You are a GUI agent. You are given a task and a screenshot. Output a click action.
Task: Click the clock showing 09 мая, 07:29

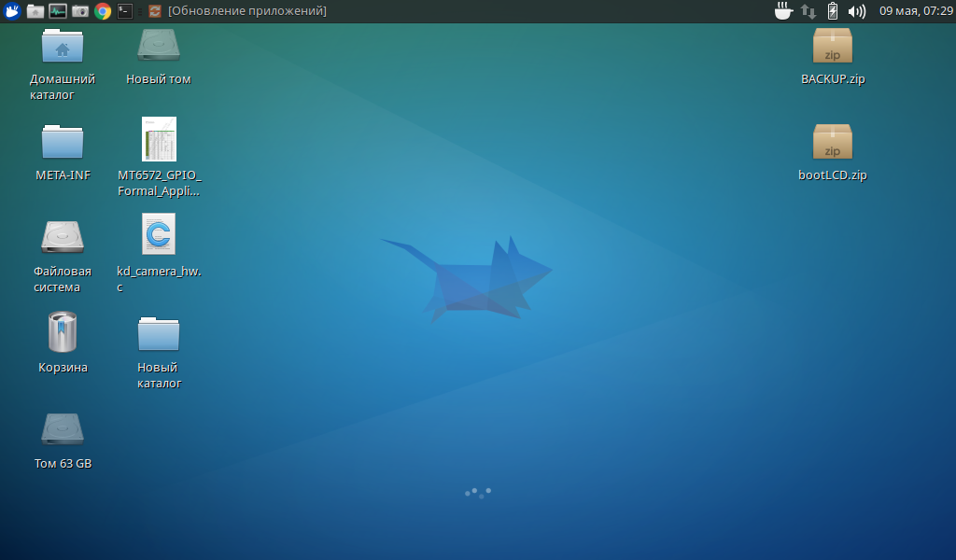click(916, 11)
